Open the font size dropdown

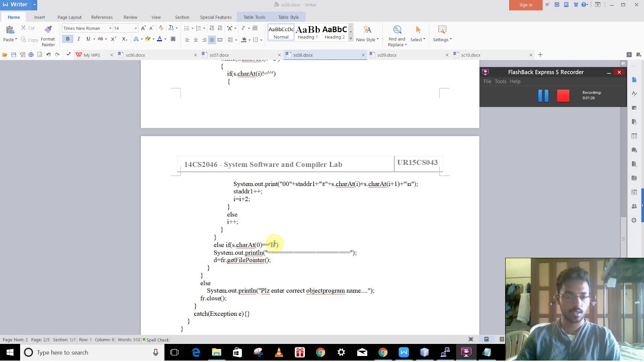click(135, 28)
